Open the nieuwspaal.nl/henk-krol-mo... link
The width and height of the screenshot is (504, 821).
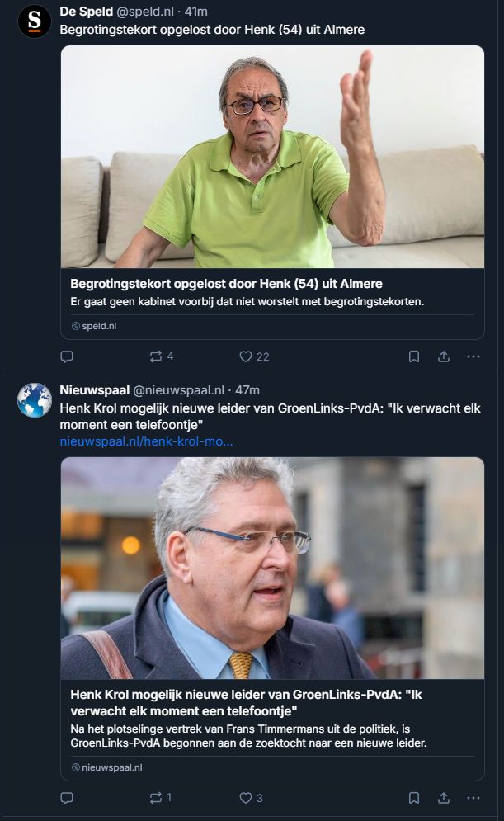tap(147, 441)
